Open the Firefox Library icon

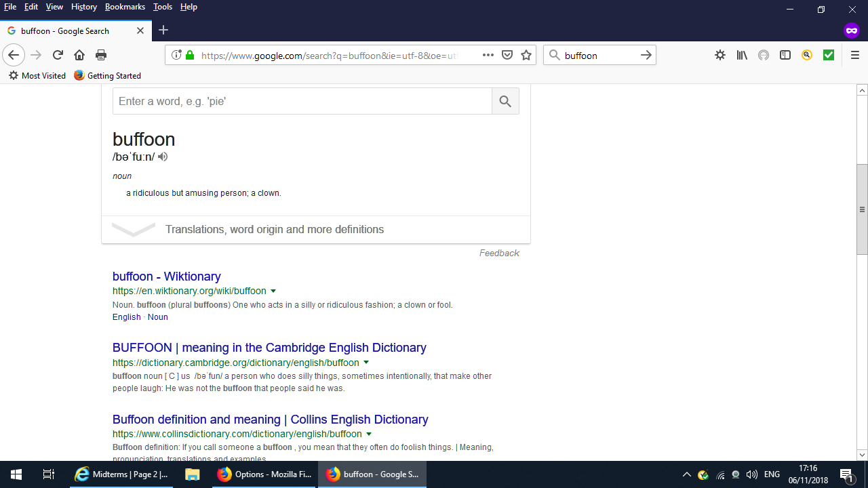click(x=742, y=55)
